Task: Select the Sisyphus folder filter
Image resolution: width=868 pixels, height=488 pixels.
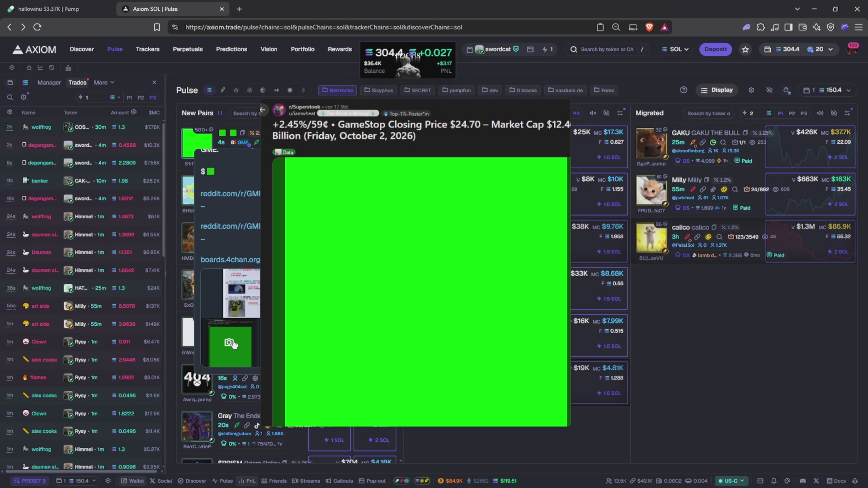Action: point(378,90)
